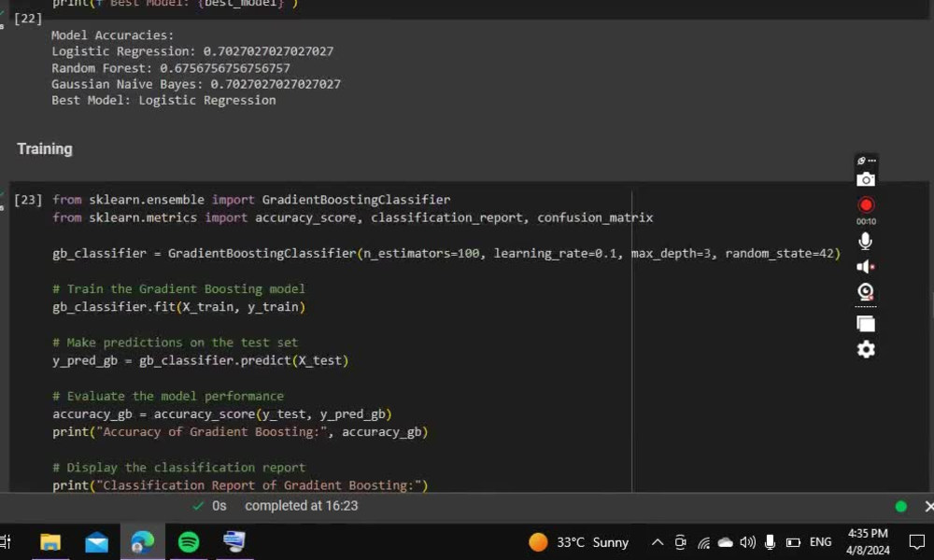The height and width of the screenshot is (560, 934).
Task: Click the 00:10 recording timer
Action: point(866,221)
